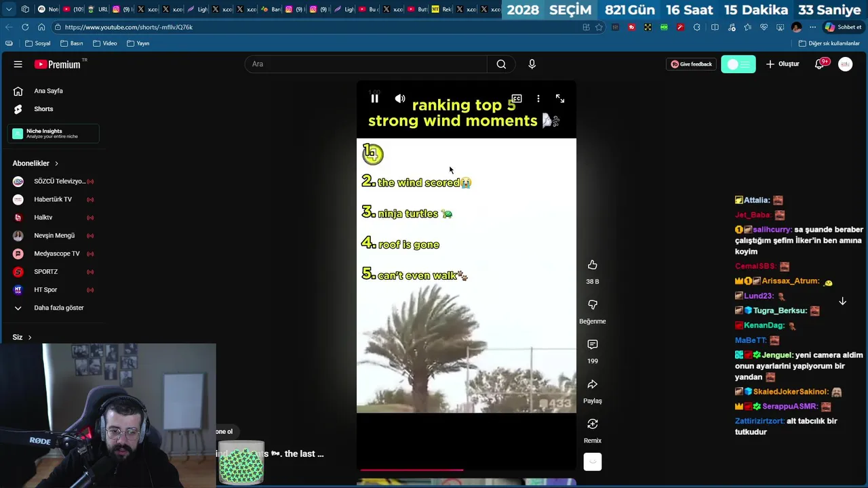Like the Short with the thumbs-up
This screenshot has height=488, width=868.
[593, 265]
